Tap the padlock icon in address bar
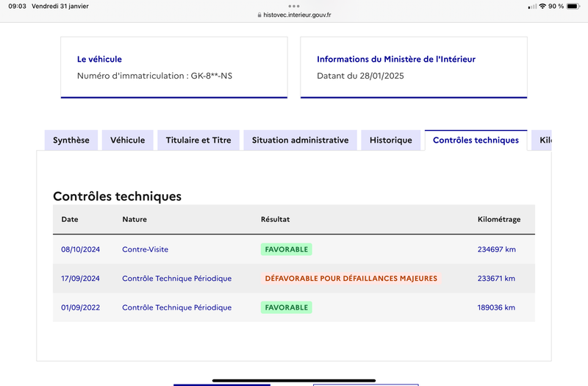Screen dimensions: 588x386 pos(259,15)
